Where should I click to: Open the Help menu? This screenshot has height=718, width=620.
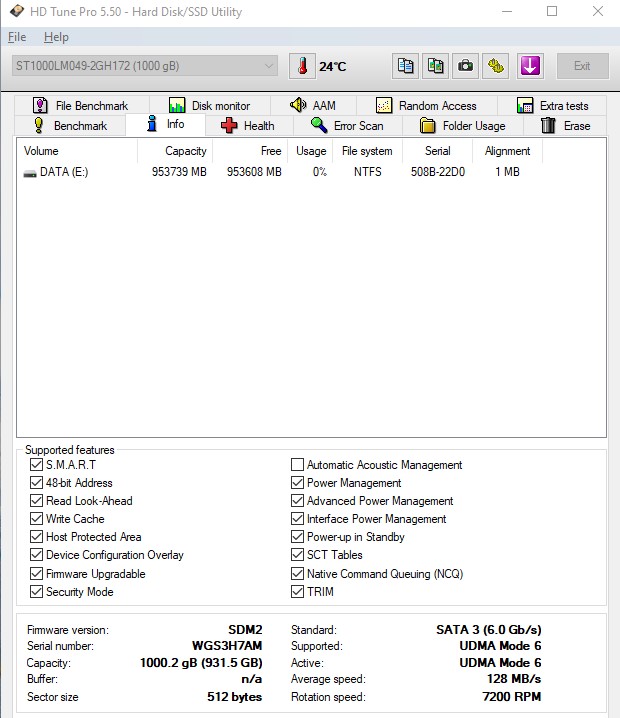tap(56, 37)
